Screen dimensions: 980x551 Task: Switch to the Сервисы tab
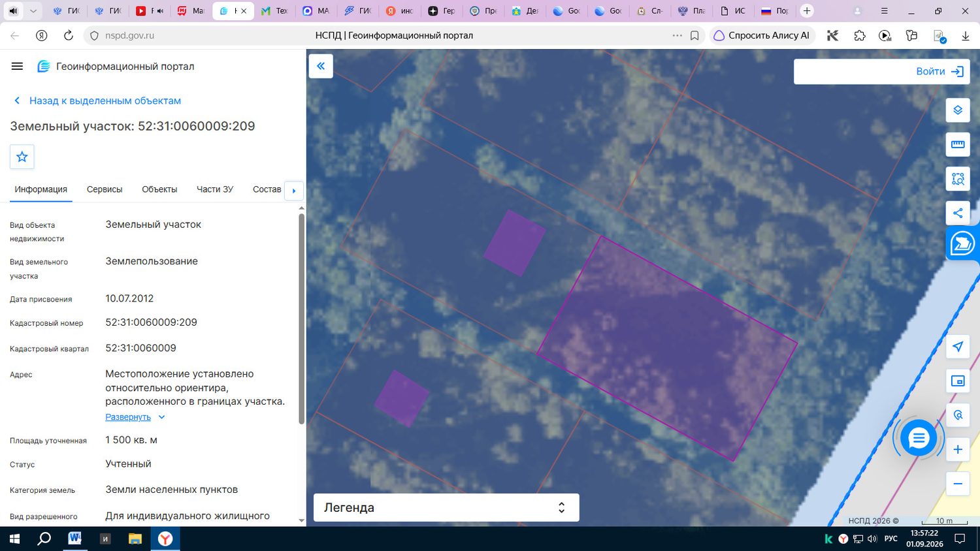click(105, 189)
